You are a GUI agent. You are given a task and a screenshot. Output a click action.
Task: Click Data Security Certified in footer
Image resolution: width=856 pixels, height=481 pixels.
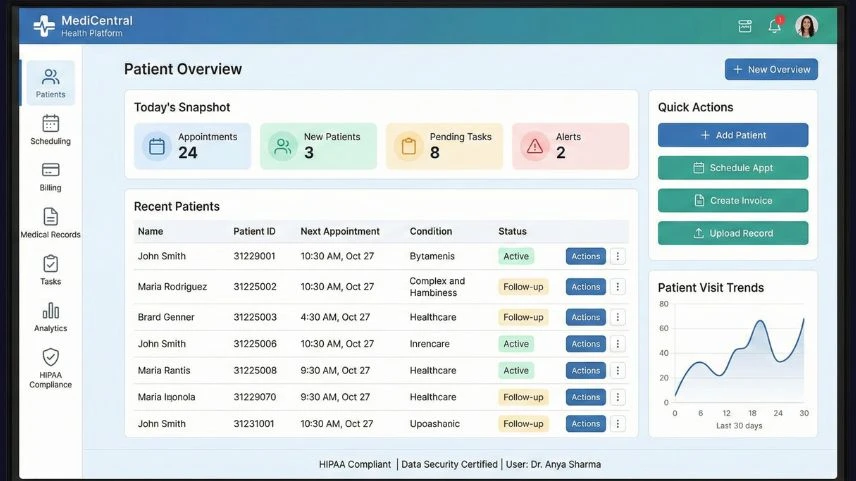point(449,465)
